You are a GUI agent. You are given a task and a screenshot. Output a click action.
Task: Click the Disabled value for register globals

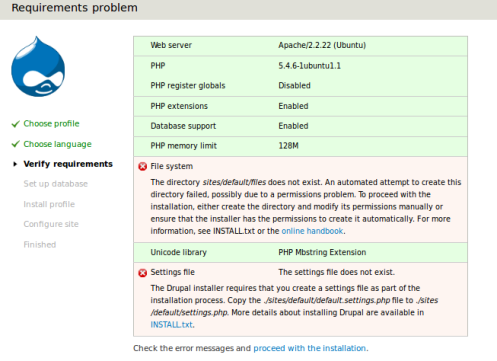294,86
